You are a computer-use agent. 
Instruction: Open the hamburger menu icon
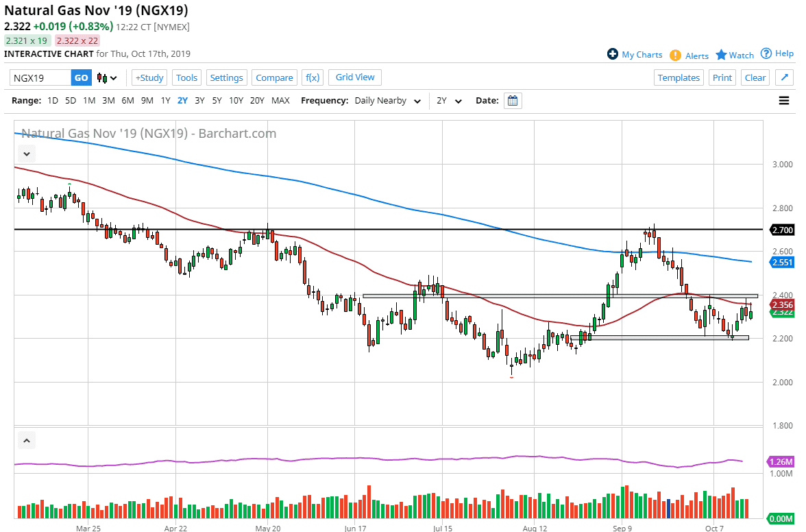click(x=784, y=101)
